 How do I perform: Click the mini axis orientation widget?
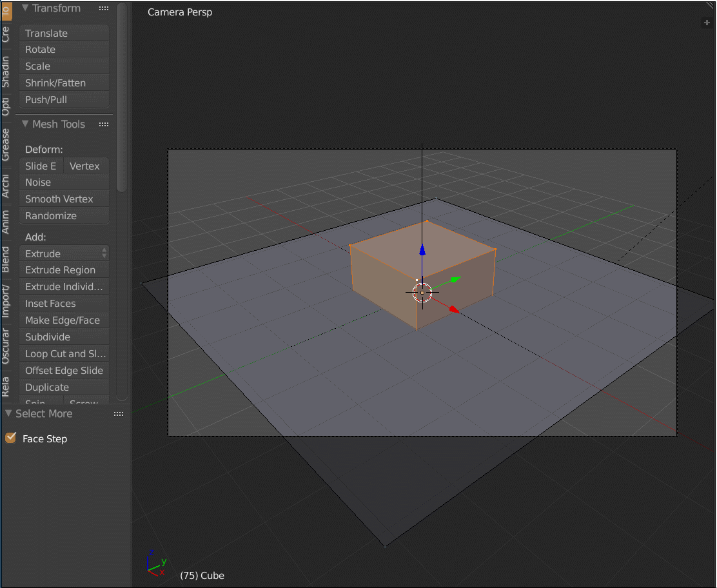coord(156,563)
